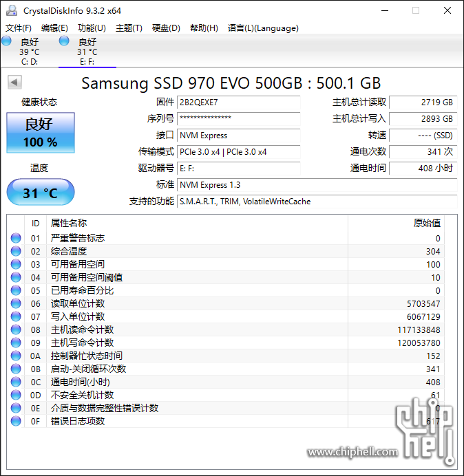The height and width of the screenshot is (476, 464).
Task: Click the health orb above C: D: tab
Action: click(6, 41)
